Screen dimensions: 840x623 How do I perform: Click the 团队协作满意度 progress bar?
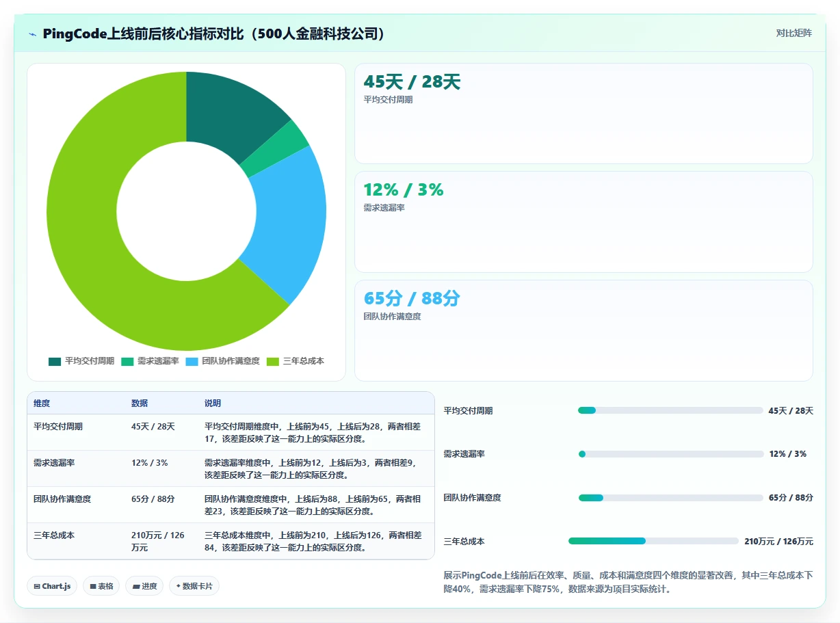point(671,498)
